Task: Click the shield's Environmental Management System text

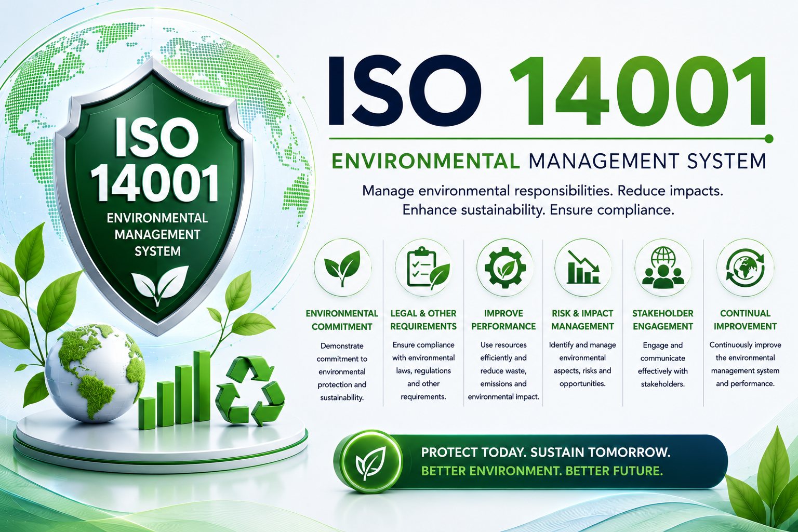Action: coord(157,234)
